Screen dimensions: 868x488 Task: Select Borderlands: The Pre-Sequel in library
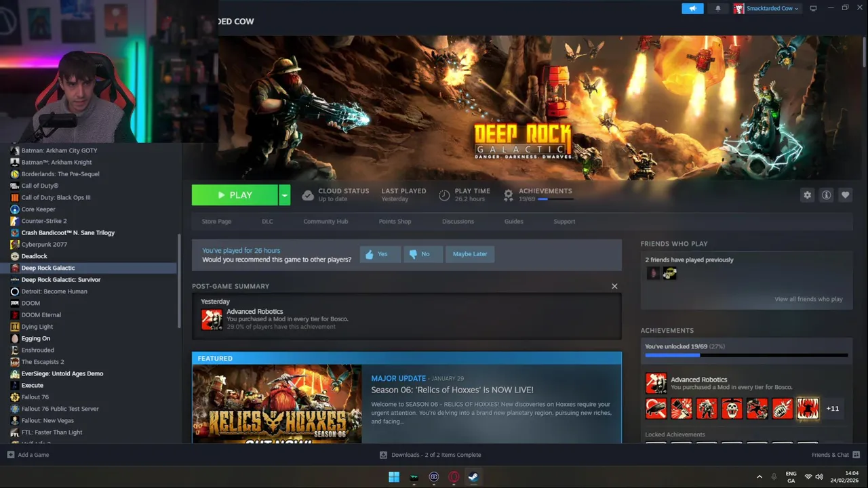click(x=60, y=174)
